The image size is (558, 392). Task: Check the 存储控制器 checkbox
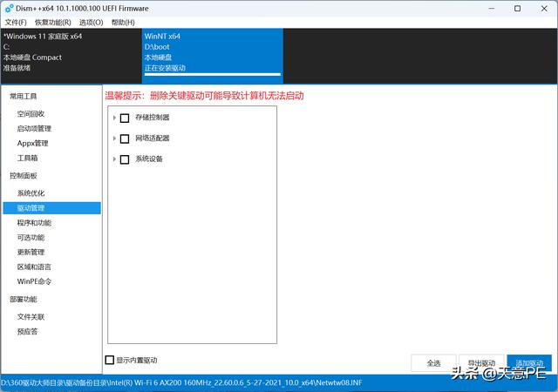tap(125, 118)
